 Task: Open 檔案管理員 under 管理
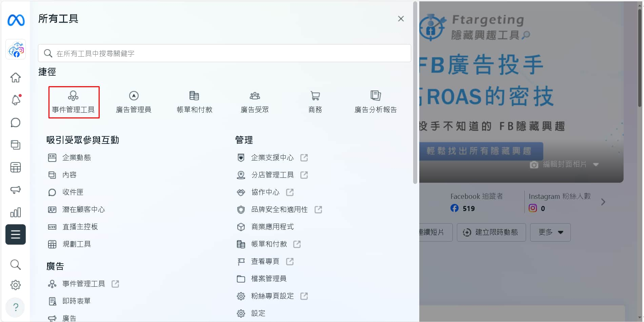tap(262, 279)
